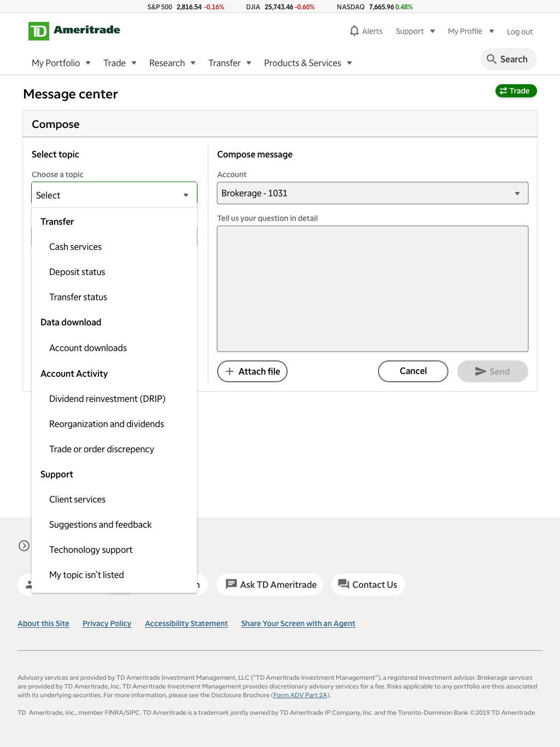Click into the question detail text area

372,289
